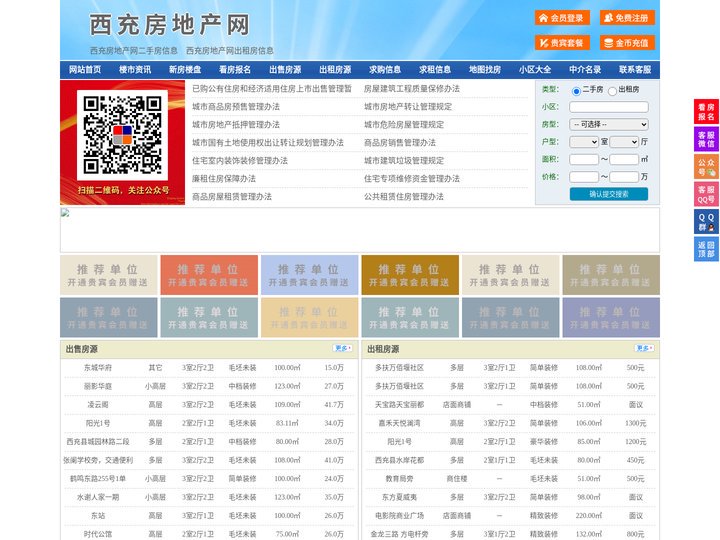Open the 公众号 sidebar icon
720x540 pixels.
click(x=706, y=167)
